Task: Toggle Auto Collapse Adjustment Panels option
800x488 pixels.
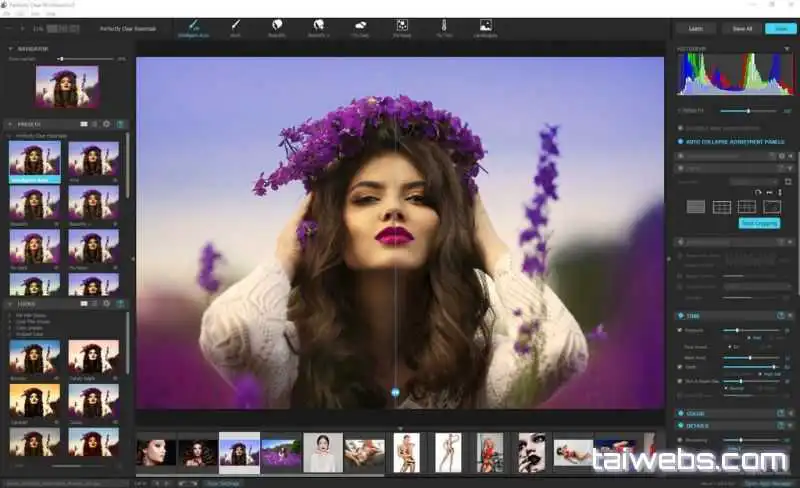Action: click(681, 142)
